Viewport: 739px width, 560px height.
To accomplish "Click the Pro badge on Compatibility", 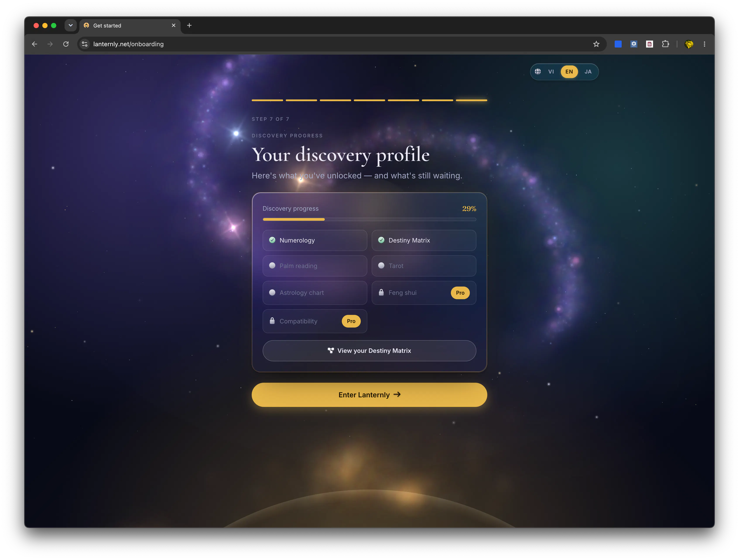I will (x=351, y=321).
